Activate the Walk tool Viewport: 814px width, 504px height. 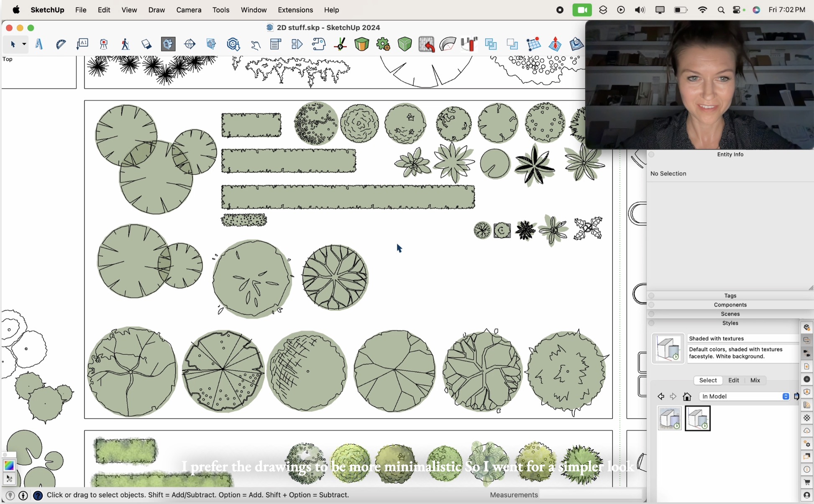coord(125,44)
